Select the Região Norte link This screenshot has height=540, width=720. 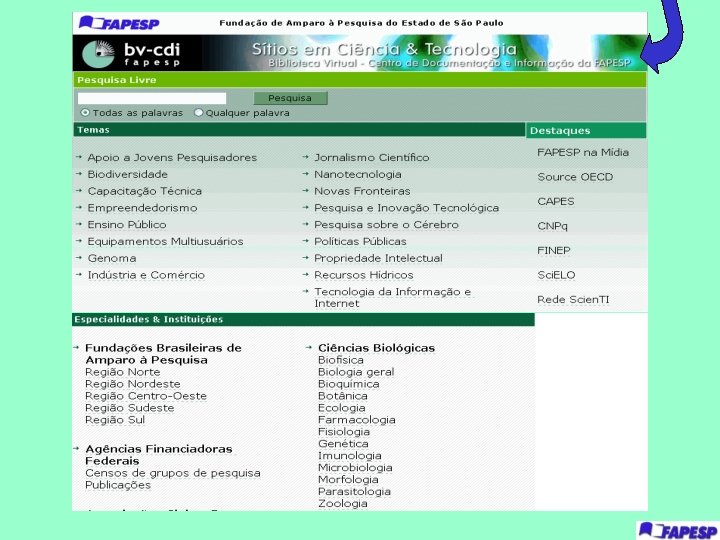click(123, 372)
